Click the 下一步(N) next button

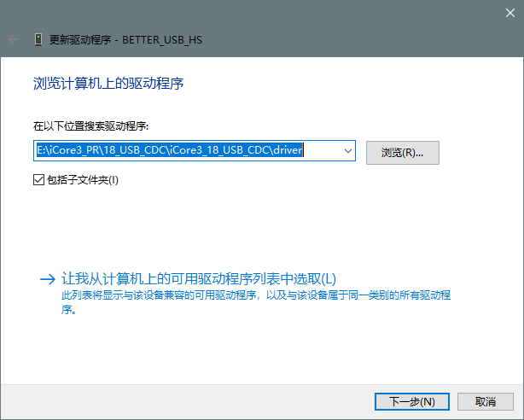[412, 401]
